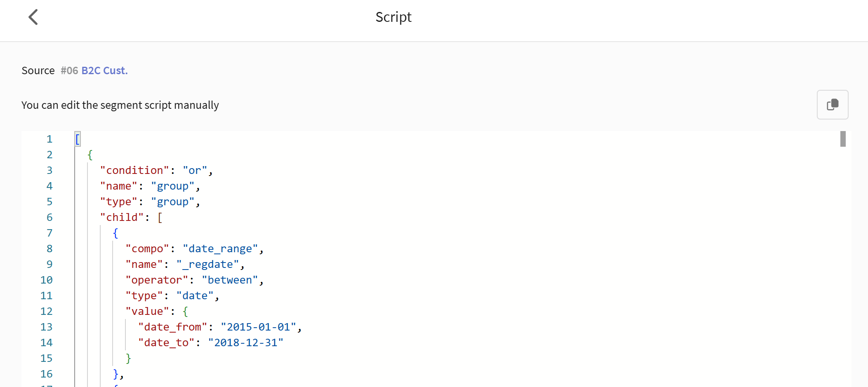Click the "between" operator value
Screen dimensions: 868x387
[x=230, y=280]
